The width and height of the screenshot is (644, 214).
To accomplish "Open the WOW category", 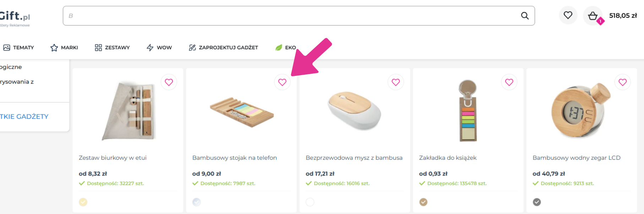I will pos(159,47).
